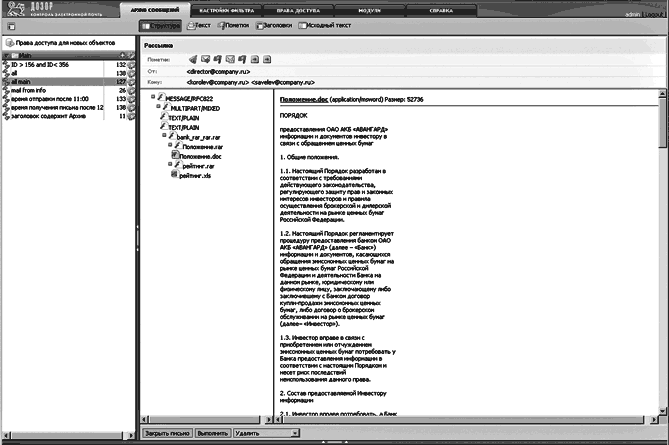This screenshot has height=445, width=669.
Task: Select the first TEXT/PLAIN part
Action: (x=183, y=118)
